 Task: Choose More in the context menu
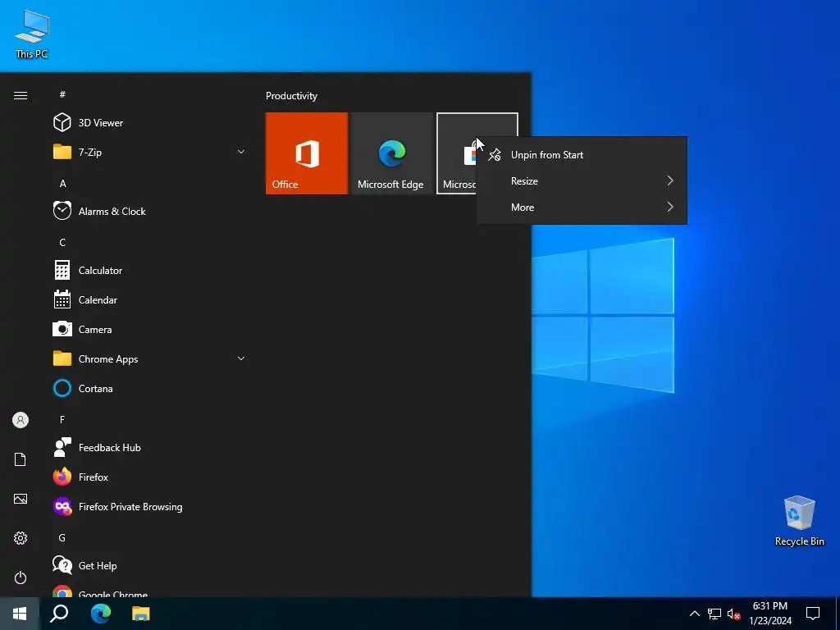[x=582, y=208]
